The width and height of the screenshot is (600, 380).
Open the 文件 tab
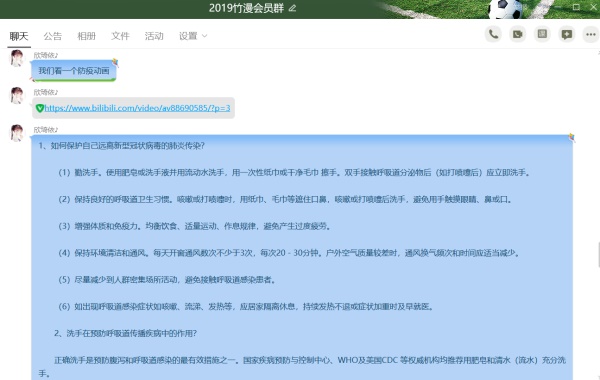120,36
